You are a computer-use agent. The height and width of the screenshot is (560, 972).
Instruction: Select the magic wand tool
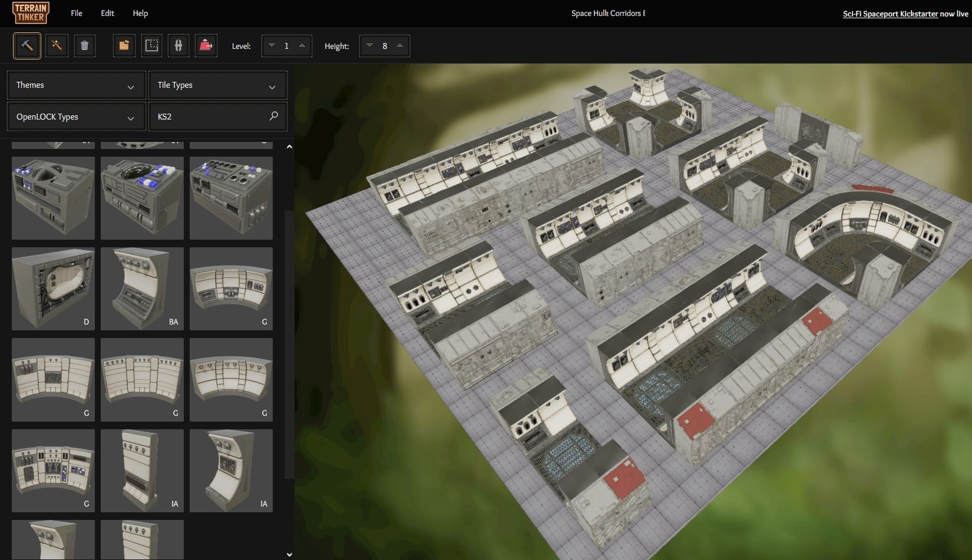[x=57, y=45]
